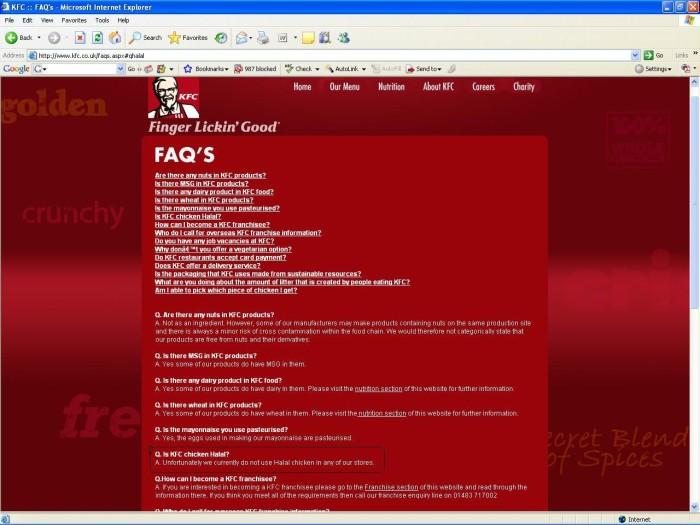Image resolution: width=700 pixels, height=525 pixels.
Task: Open the Tools menu
Action: tap(101, 20)
